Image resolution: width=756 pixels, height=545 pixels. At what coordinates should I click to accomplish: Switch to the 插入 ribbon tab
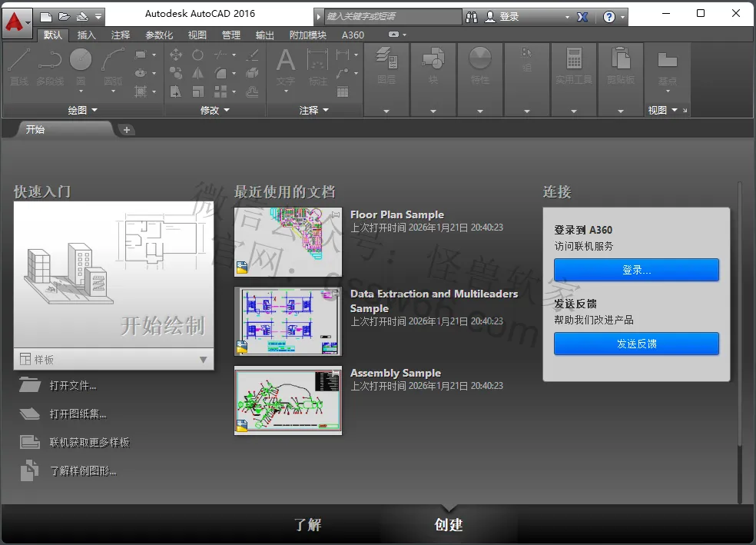pyautogui.click(x=86, y=35)
